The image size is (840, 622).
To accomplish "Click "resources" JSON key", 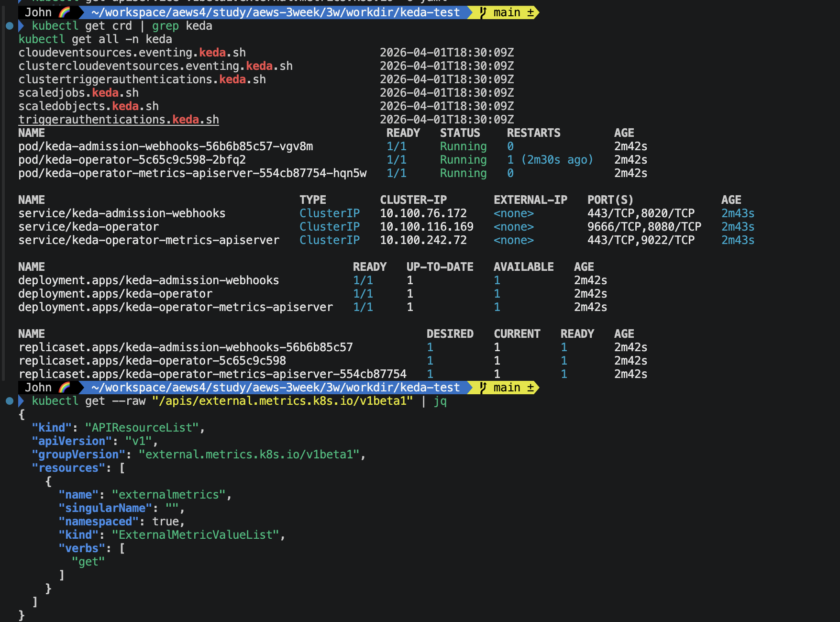I will coord(68,468).
